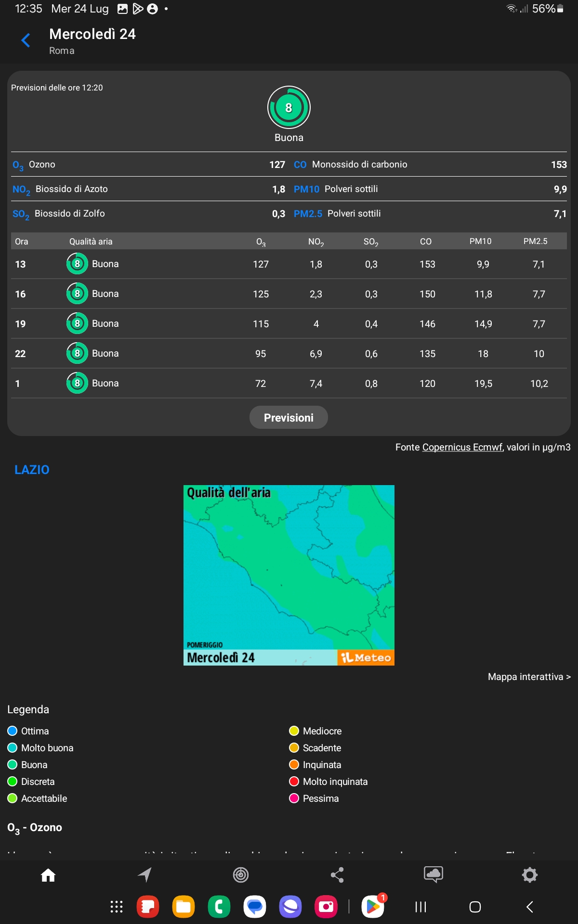Tap the quality badge in hour 13 row

(77, 264)
